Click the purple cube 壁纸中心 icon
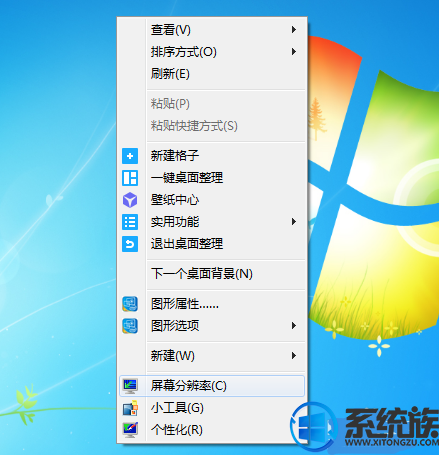The width and height of the screenshot is (439, 455). pyautogui.click(x=130, y=200)
